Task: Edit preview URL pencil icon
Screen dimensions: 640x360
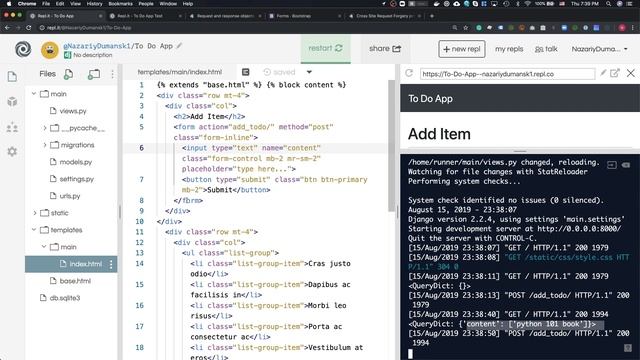Action: [603, 73]
